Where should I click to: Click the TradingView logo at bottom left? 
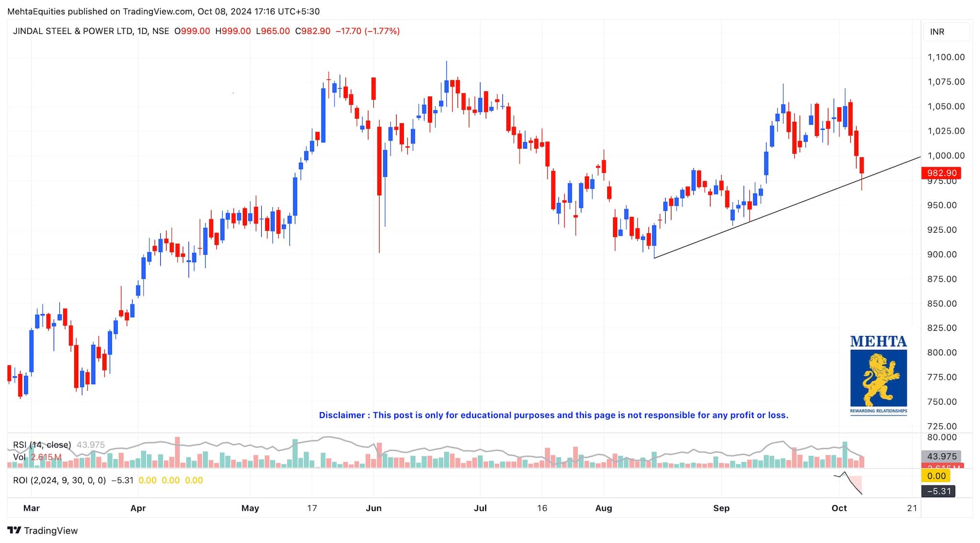point(42,531)
